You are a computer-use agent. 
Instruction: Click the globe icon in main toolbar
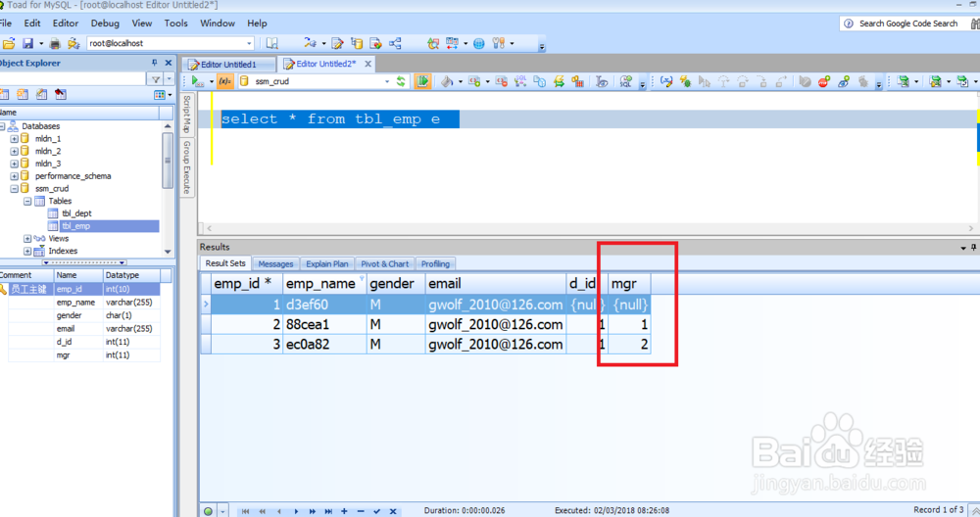pos(479,43)
